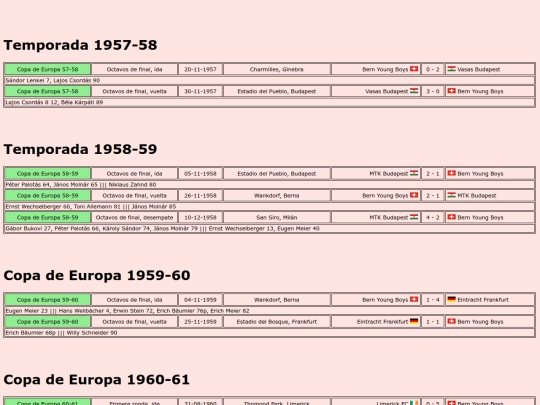Click scorers line starting 'Ernst Wechselberger 60'
This screenshot has width=540, height=405.
click(x=269, y=207)
